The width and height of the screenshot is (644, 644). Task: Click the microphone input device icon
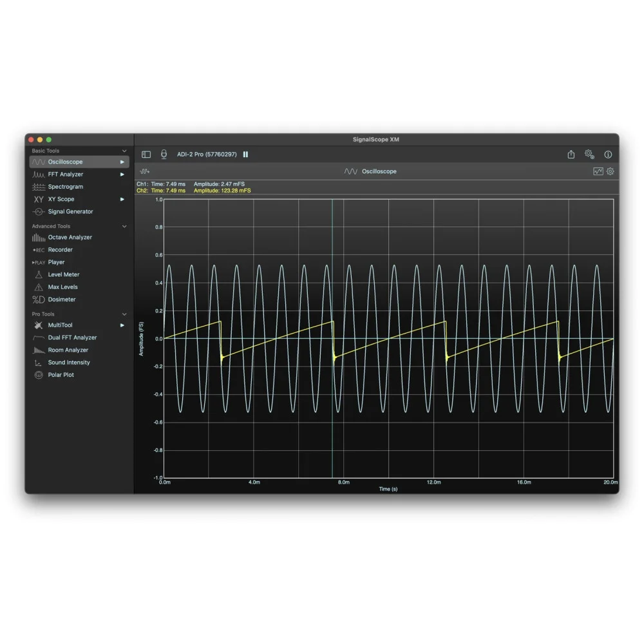click(x=164, y=155)
